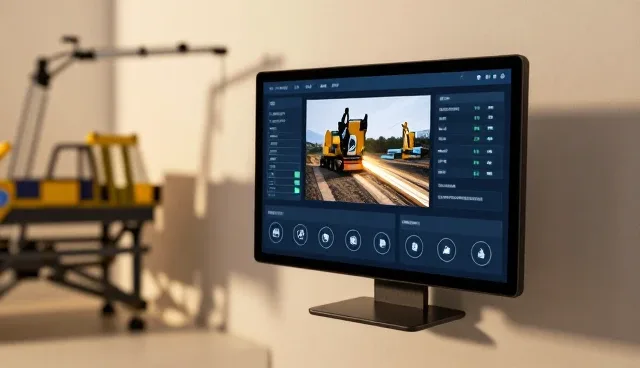Toggle top green switch in left sidebar
Viewport: 640px width, 368px height.
297,175
